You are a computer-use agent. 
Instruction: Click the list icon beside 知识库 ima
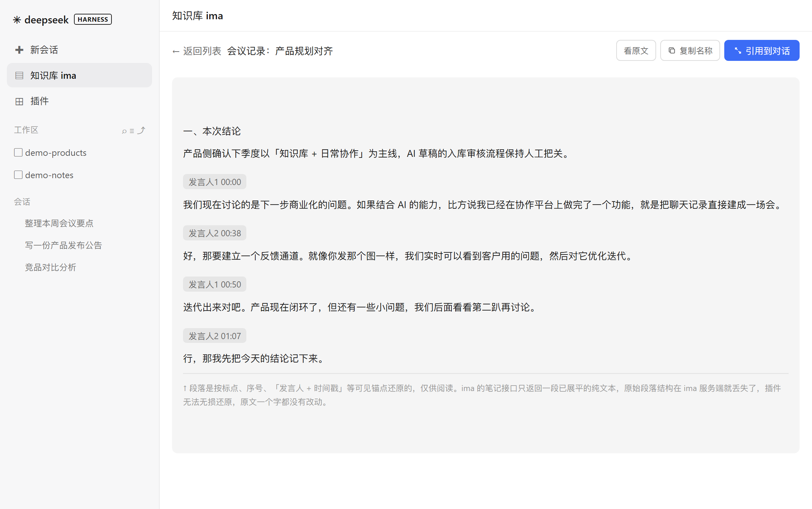point(19,75)
